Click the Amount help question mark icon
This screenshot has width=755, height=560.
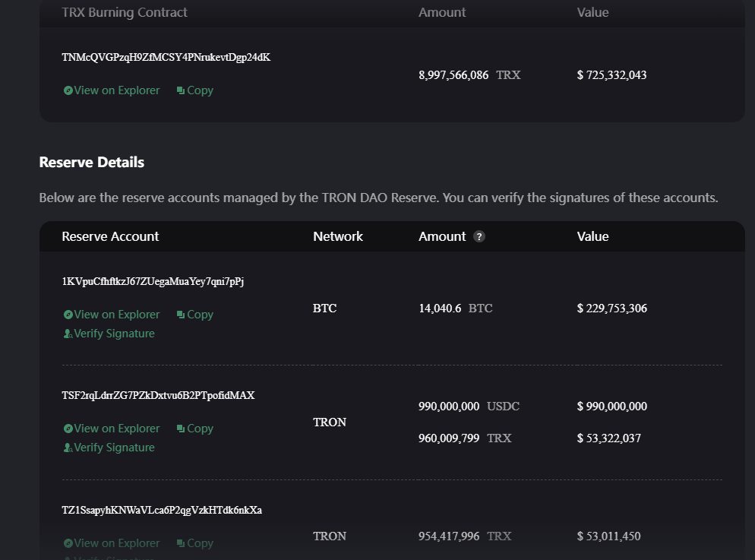pyautogui.click(x=479, y=236)
